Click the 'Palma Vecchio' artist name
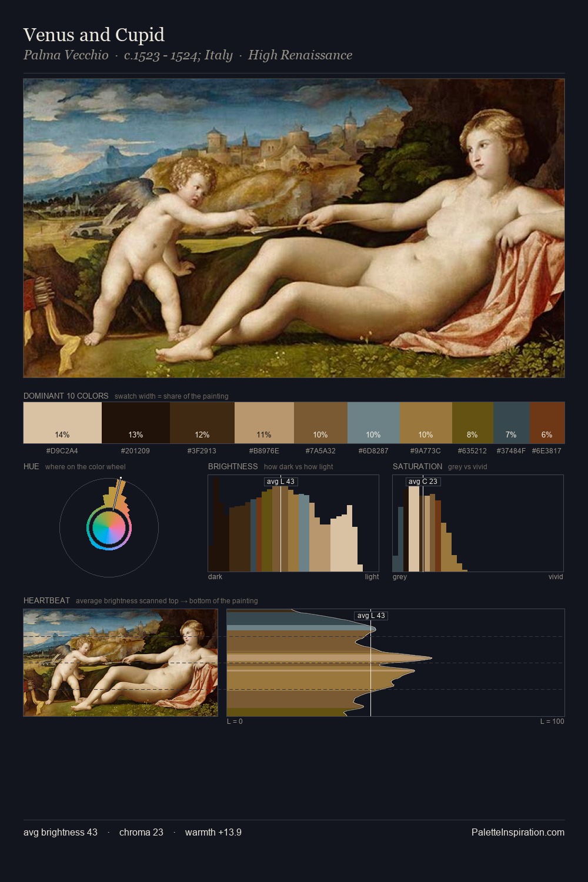Image resolution: width=588 pixels, height=882 pixels. coord(66,55)
